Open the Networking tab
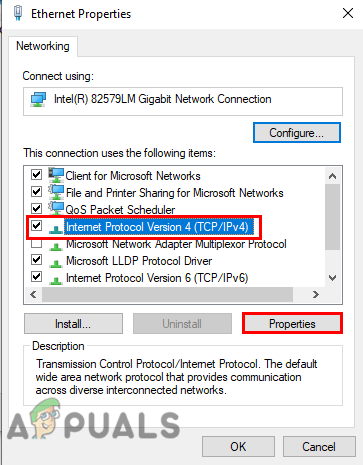Screen dimensions: 363x465 tap(43, 46)
